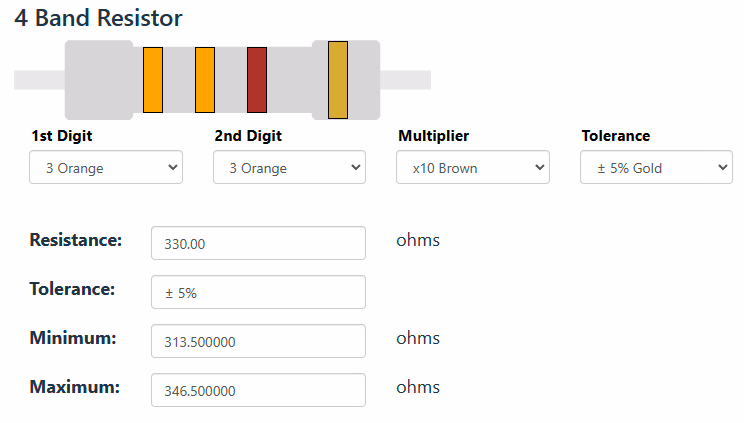Image resolution: width=744 pixels, height=423 pixels.
Task: Click the ohms unit beside Resistance field
Action: pyautogui.click(x=418, y=241)
